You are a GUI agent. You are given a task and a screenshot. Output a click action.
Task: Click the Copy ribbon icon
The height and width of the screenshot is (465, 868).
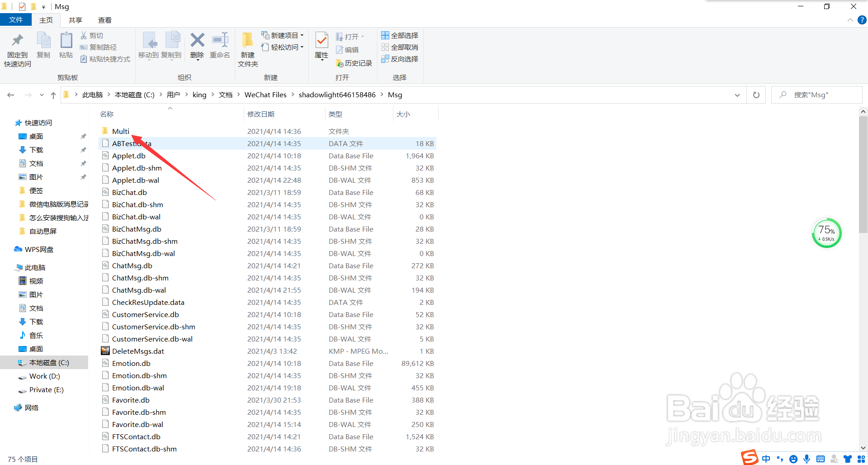point(43,40)
